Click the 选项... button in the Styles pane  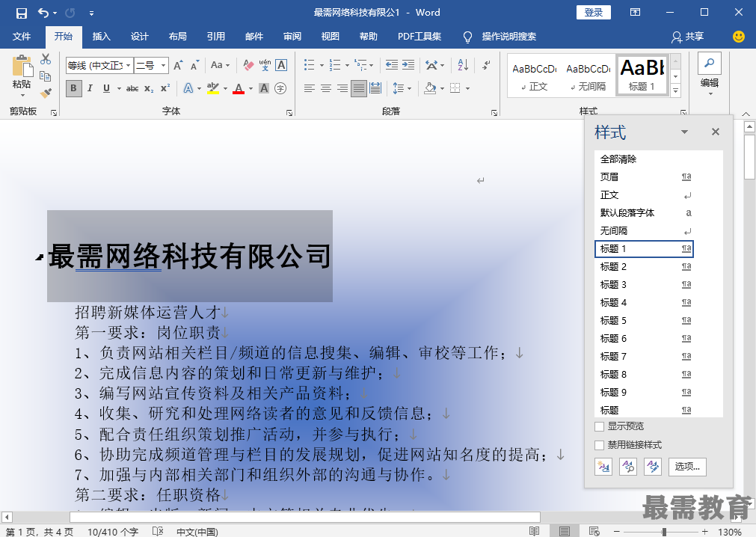687,467
